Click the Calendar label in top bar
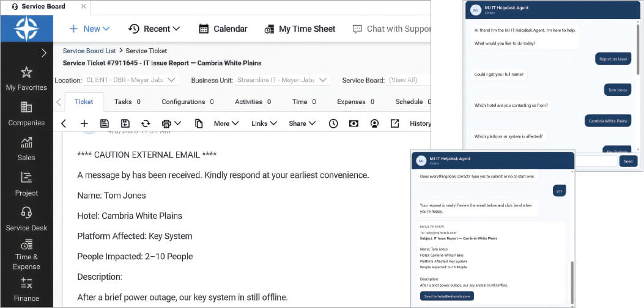Screen dimensions: 644x308 231,29
